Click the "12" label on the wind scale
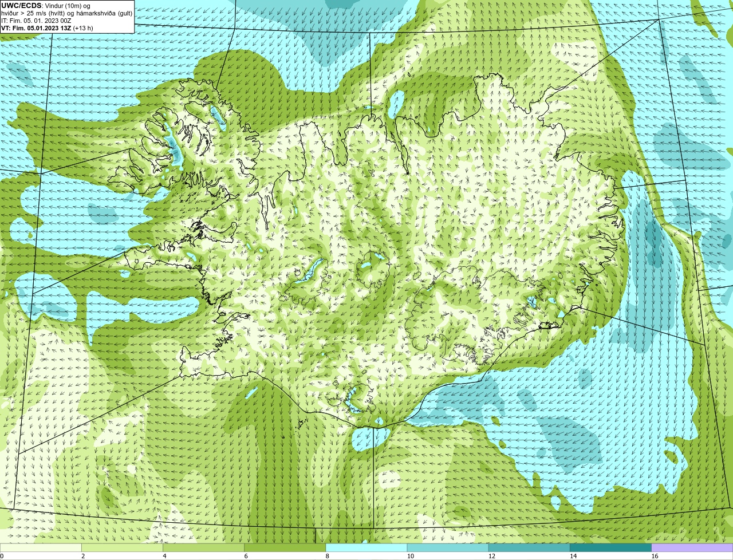Viewport: 733px width, 560px height. pyautogui.click(x=492, y=556)
